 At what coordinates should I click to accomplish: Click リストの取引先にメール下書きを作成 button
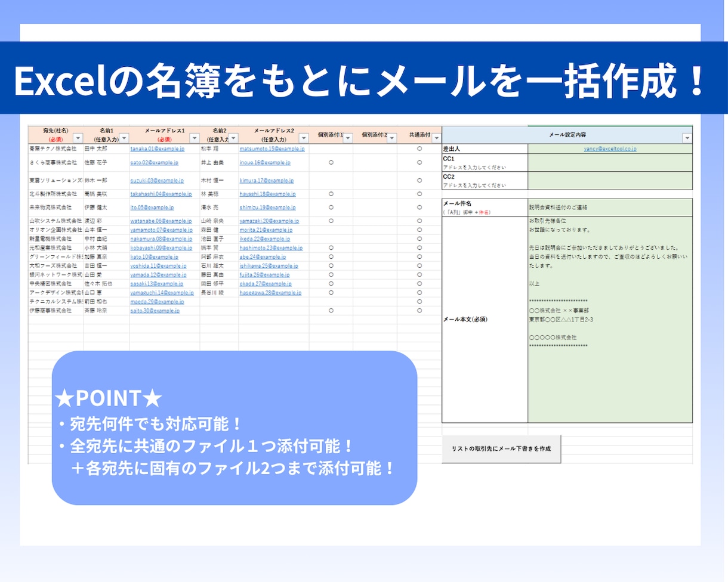[501, 449]
